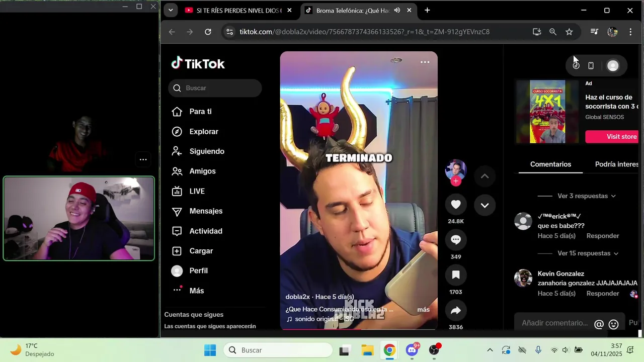Open Chrome media controls icon
Viewport: 644px width, 362px height.
(594, 32)
